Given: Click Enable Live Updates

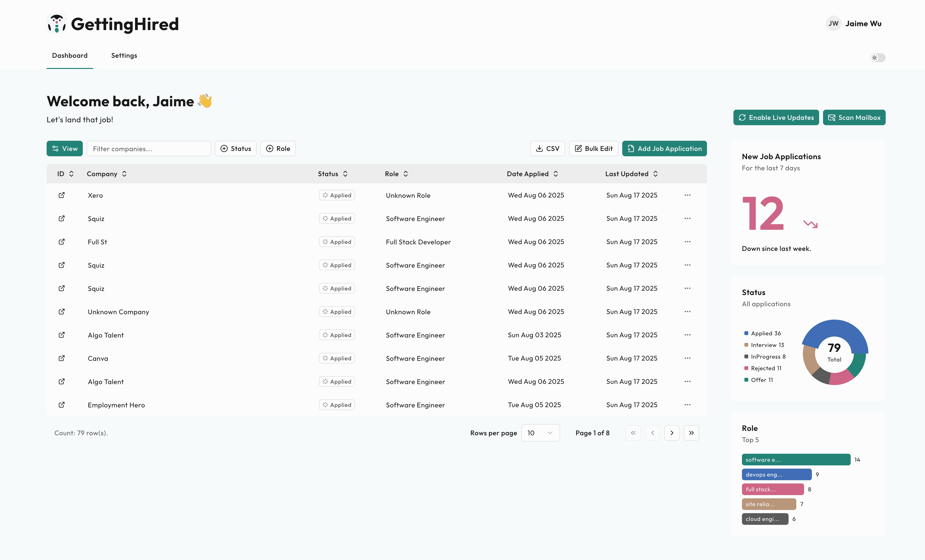Looking at the screenshot, I should pos(776,117).
